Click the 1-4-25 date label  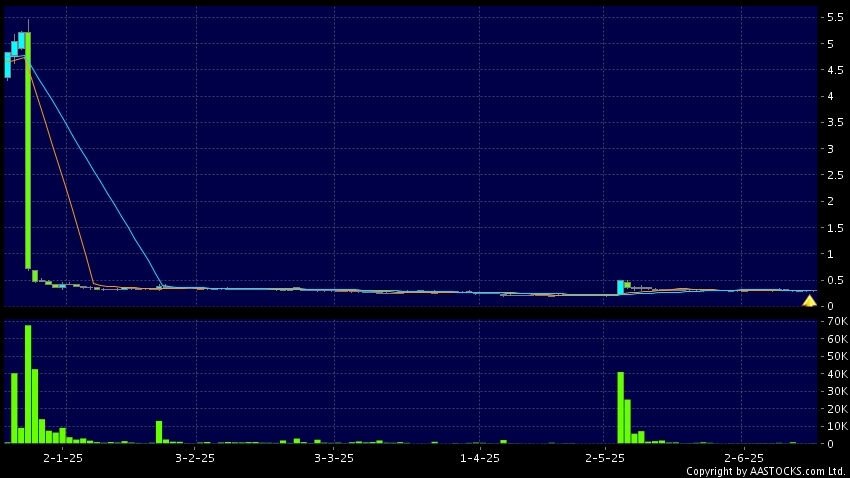[x=480, y=458]
